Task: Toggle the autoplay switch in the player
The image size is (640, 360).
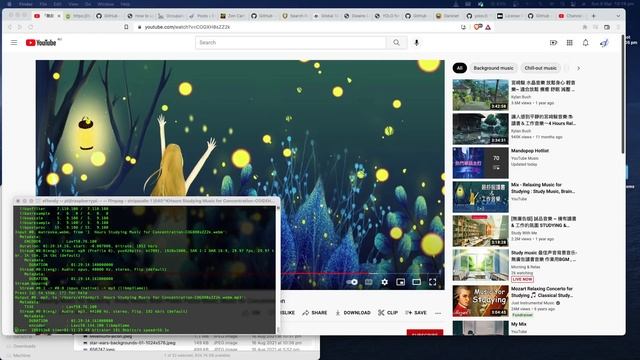Action: (x=352, y=282)
